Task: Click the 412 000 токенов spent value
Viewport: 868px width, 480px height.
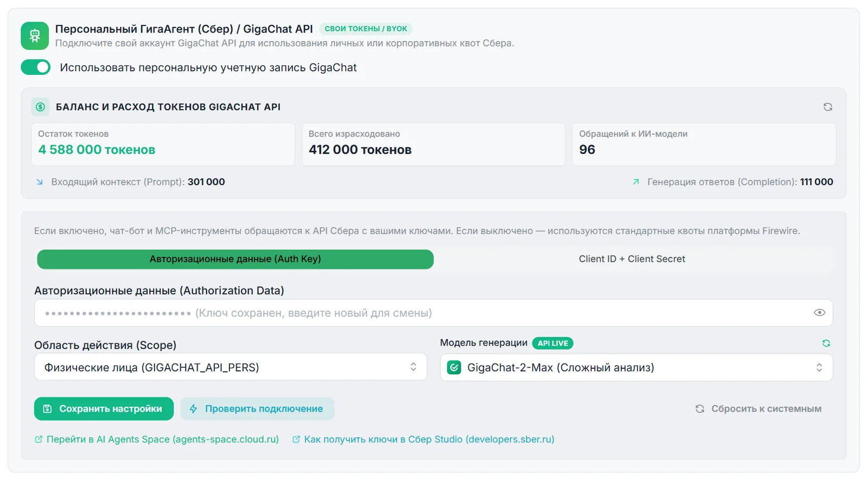Action: pos(360,150)
